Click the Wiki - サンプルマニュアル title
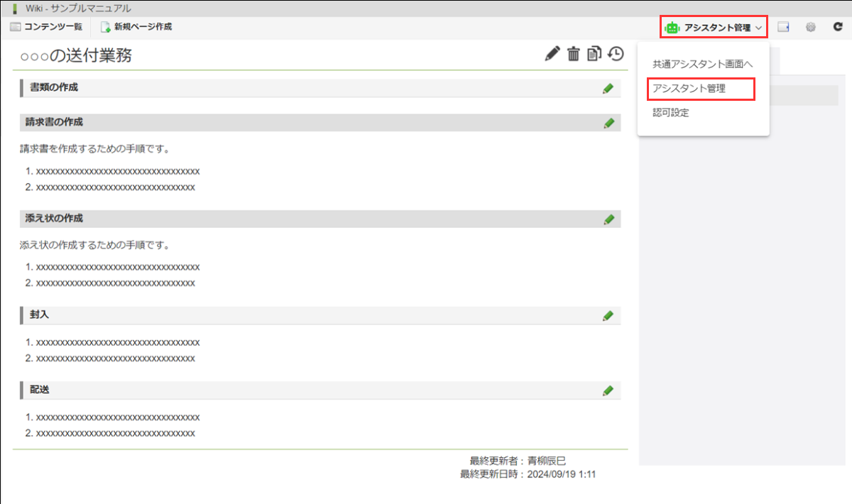The image size is (852, 504). [78, 9]
